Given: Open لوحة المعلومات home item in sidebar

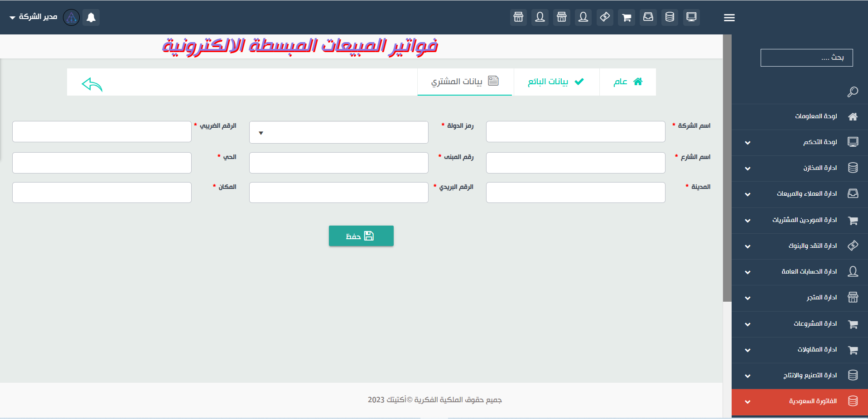Looking at the screenshot, I should (x=800, y=117).
